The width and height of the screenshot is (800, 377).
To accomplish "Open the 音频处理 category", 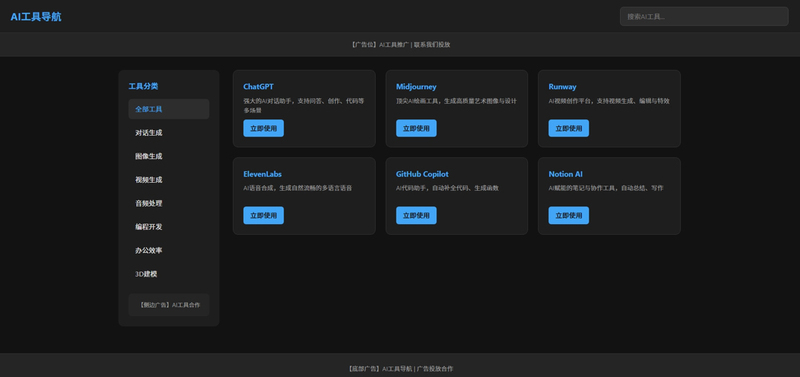I will [169, 203].
